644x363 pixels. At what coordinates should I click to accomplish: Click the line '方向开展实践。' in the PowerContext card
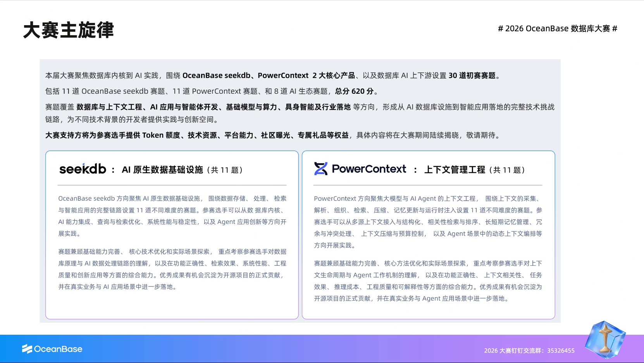(x=336, y=245)
